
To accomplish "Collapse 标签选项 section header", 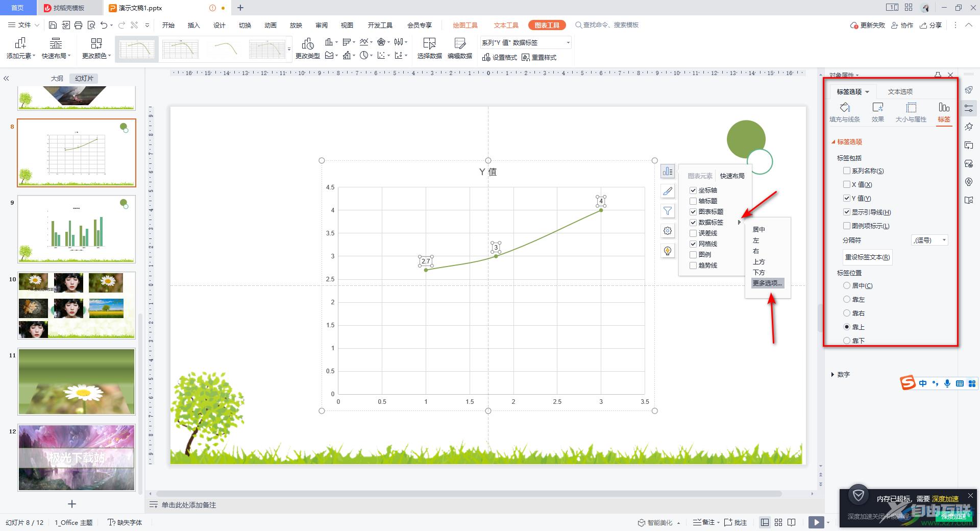I will (847, 142).
